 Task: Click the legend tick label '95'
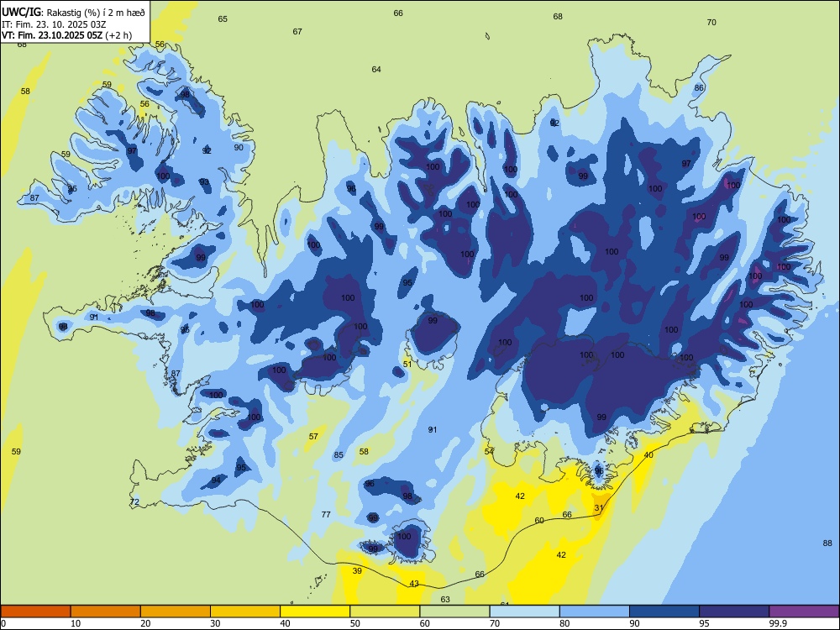[x=704, y=623]
